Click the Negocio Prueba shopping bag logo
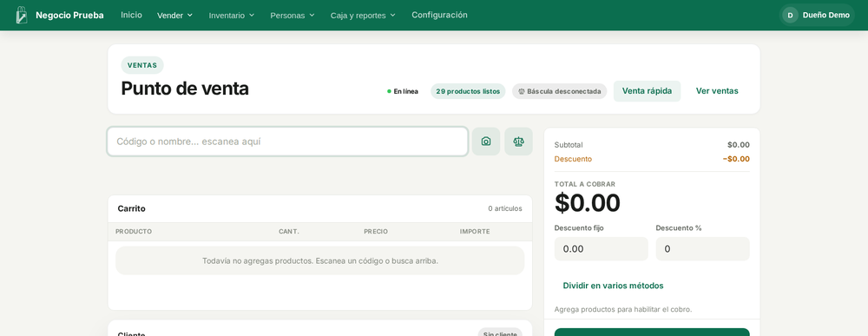 point(21,15)
